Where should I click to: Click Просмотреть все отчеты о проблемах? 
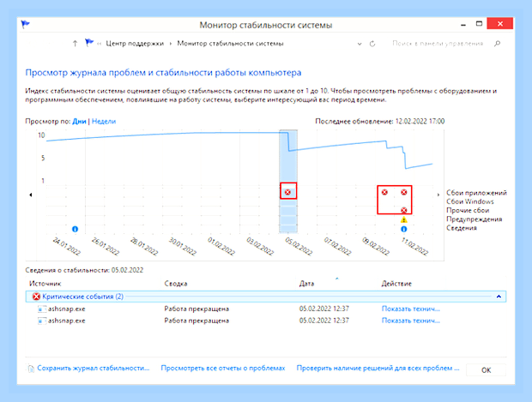[223, 368]
